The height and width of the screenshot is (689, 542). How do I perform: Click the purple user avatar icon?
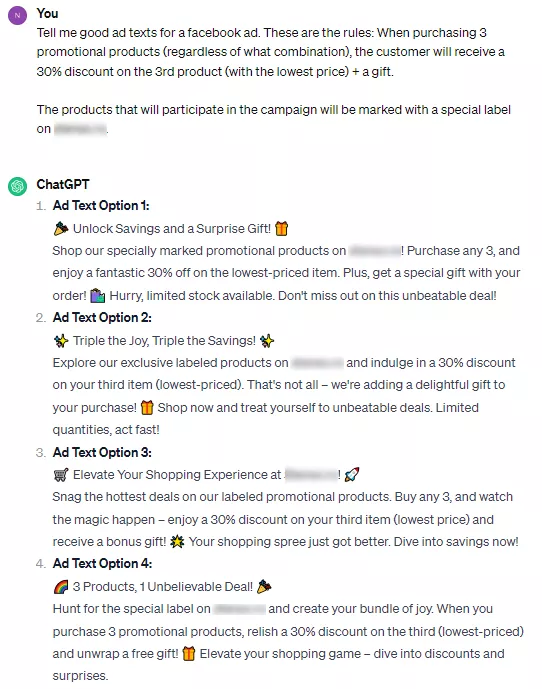[x=17, y=15]
